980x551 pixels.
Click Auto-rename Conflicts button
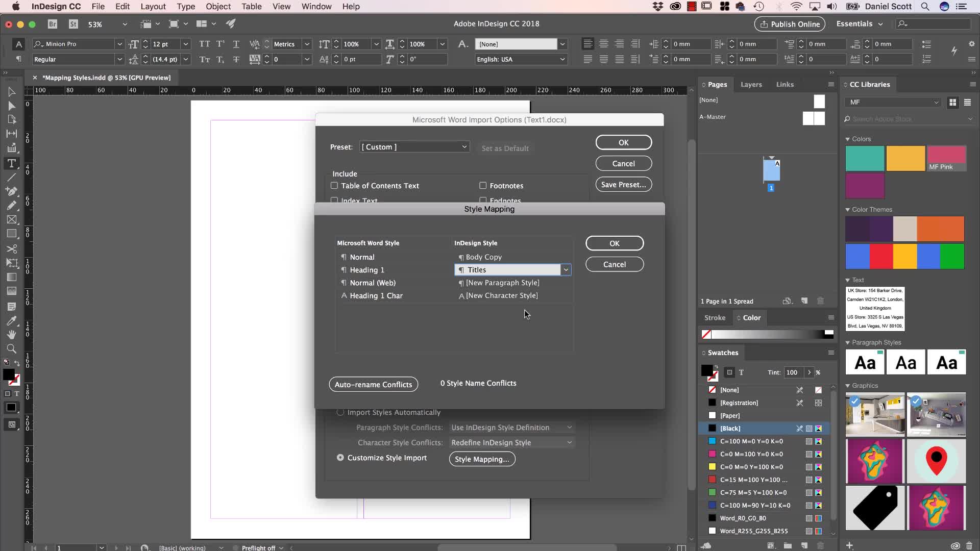click(x=374, y=385)
